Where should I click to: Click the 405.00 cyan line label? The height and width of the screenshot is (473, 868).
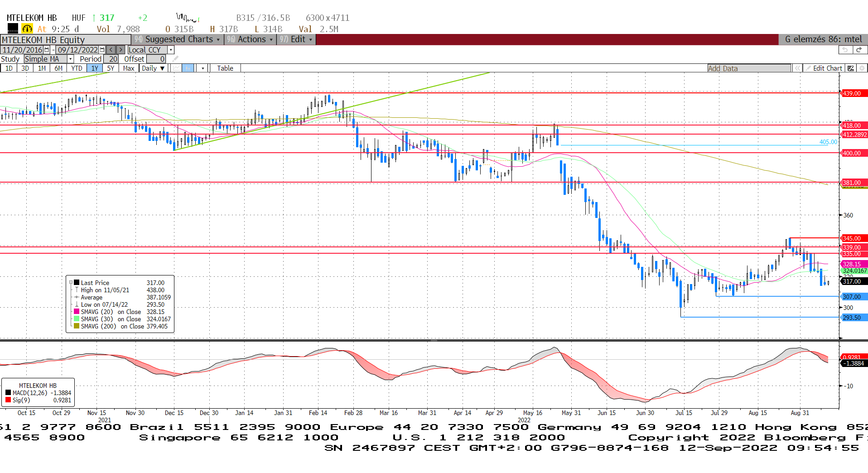pyautogui.click(x=828, y=142)
